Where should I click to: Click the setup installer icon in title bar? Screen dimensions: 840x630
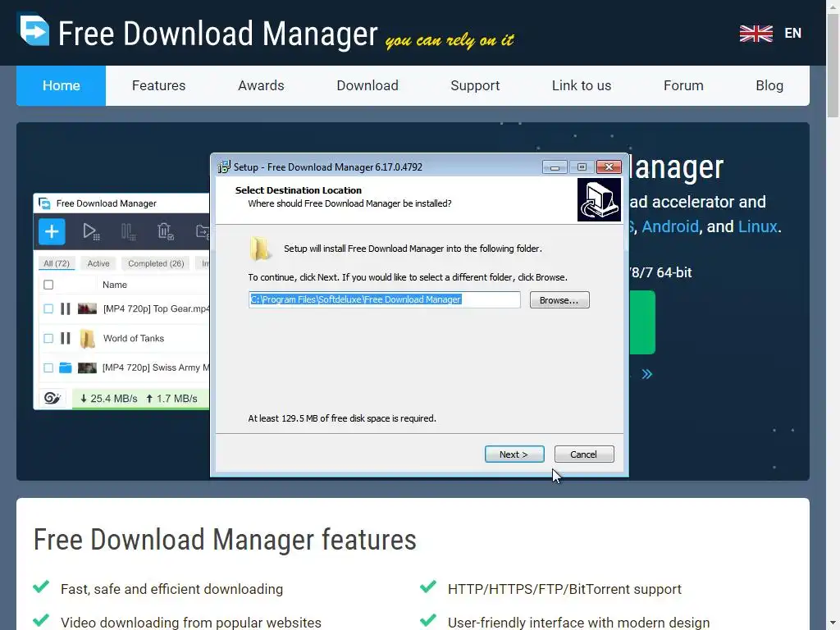point(224,167)
